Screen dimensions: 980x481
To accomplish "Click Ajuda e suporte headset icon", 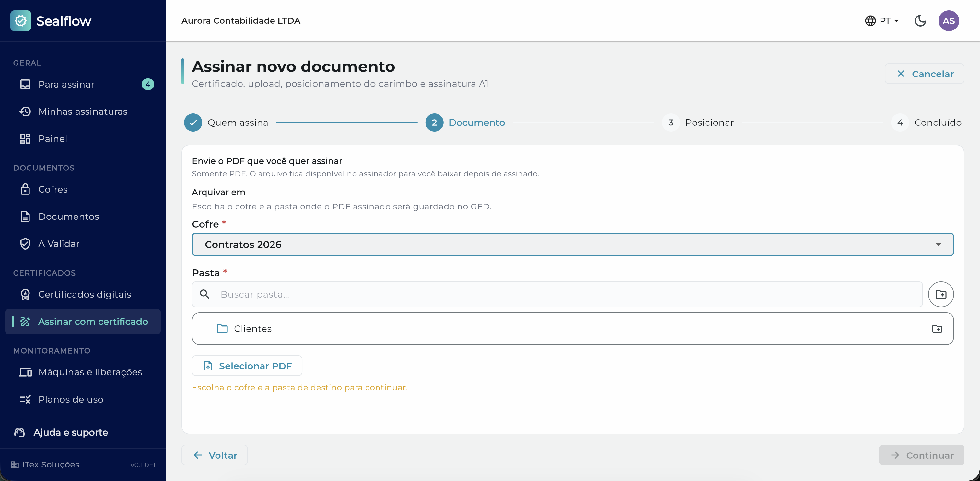I will coord(19,432).
